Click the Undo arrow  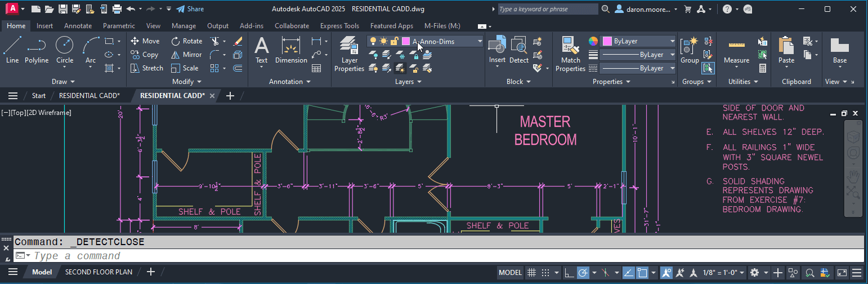pyautogui.click(x=131, y=9)
